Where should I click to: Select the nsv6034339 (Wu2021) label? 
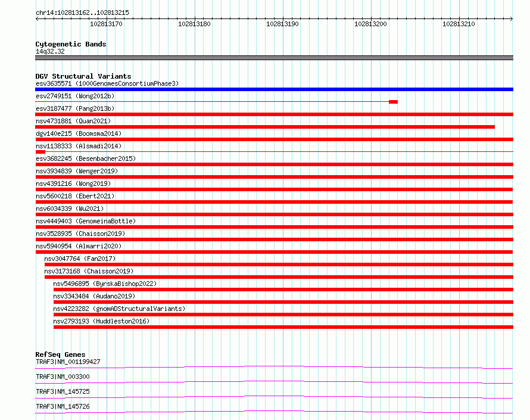coord(70,209)
